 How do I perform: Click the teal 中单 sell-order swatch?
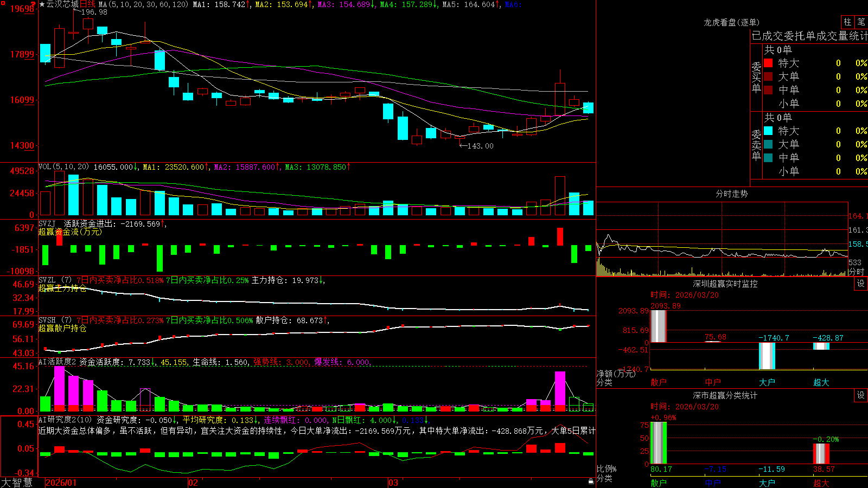[x=768, y=158]
